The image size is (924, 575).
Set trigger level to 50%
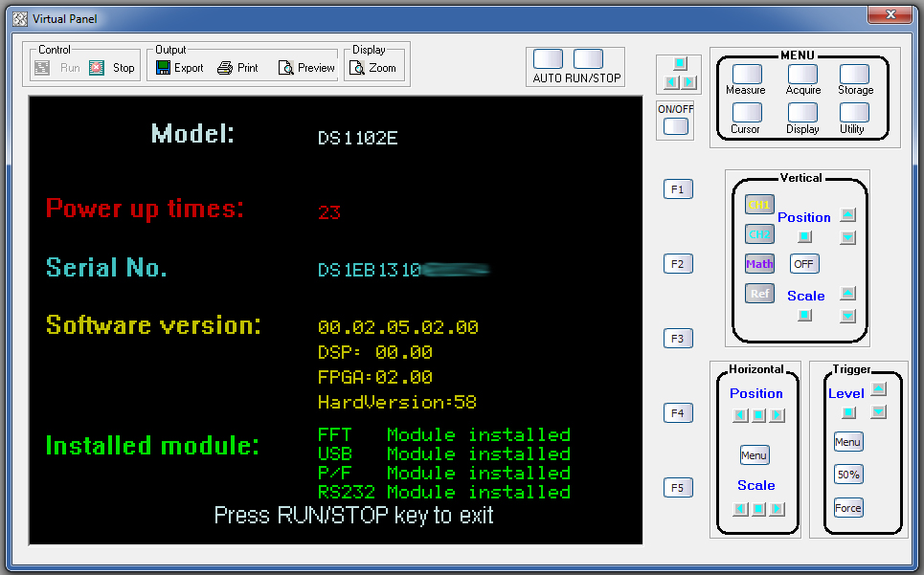pyautogui.click(x=848, y=475)
